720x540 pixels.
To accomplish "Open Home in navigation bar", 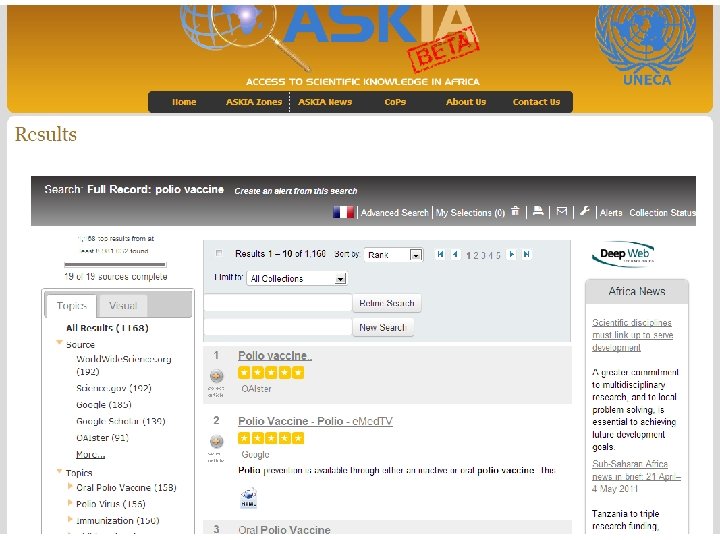I will [184, 102].
